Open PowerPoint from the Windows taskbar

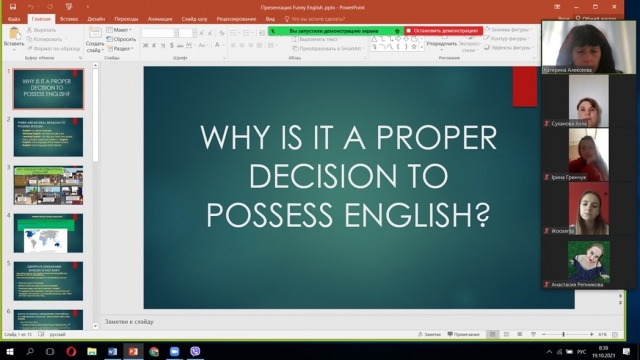coord(133,351)
